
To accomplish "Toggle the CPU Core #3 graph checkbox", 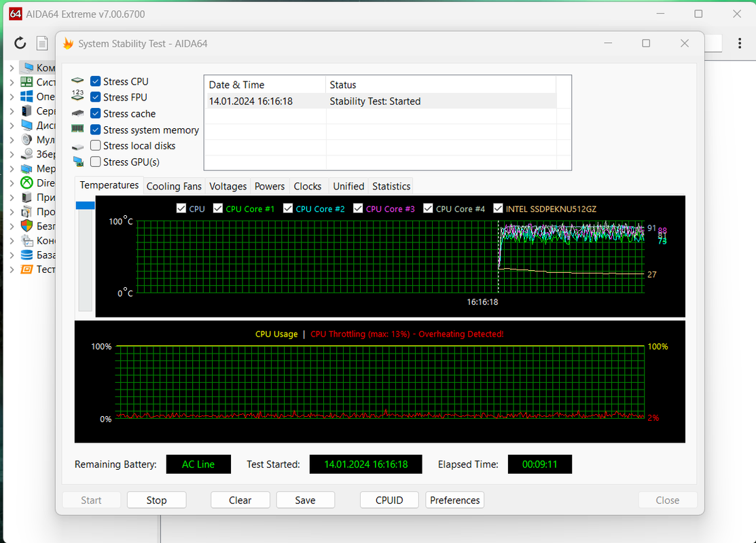I will (358, 208).
